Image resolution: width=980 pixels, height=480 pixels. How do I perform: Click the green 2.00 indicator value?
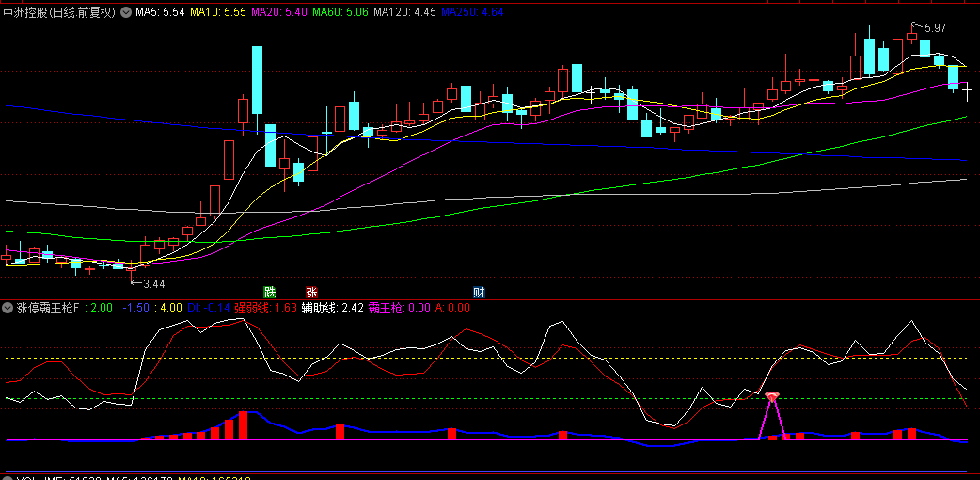tap(102, 307)
